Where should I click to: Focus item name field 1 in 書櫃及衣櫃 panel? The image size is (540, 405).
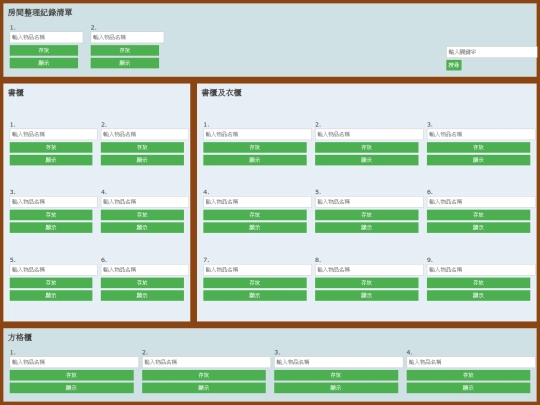pyautogui.click(x=257, y=134)
